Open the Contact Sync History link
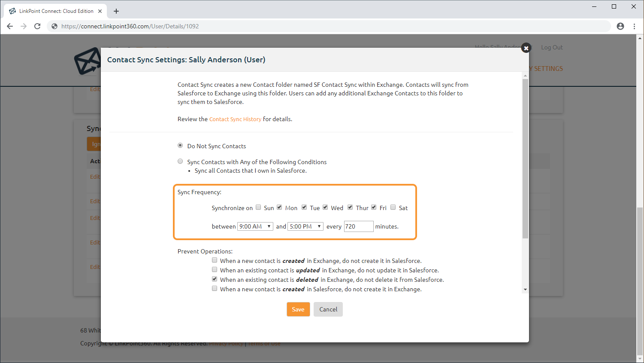Image resolution: width=644 pixels, height=363 pixels. (235, 119)
